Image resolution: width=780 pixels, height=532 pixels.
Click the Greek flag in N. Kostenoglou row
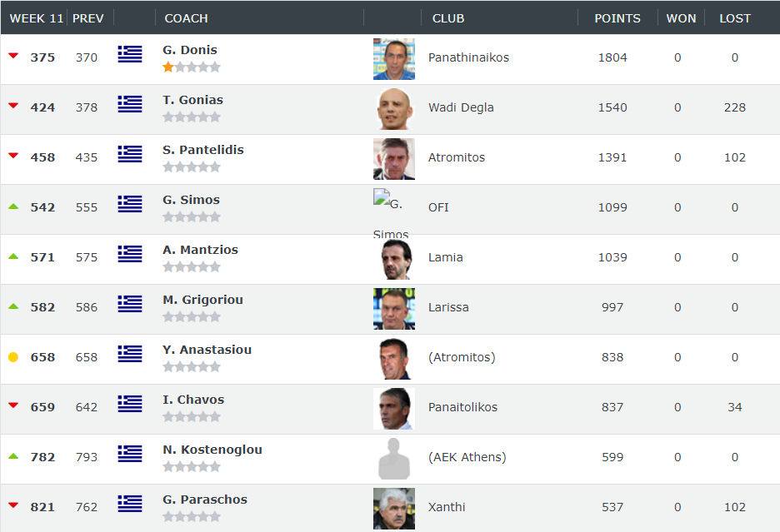[x=130, y=454]
